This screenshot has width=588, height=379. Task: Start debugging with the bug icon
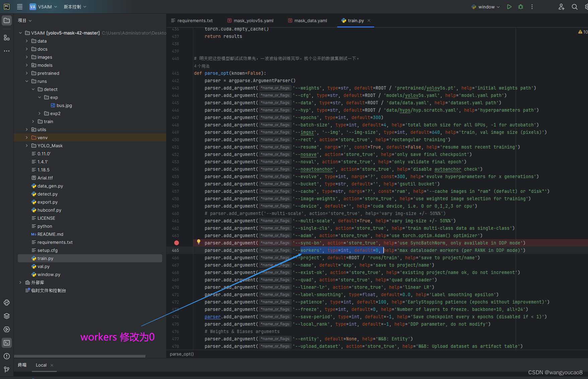(x=520, y=7)
